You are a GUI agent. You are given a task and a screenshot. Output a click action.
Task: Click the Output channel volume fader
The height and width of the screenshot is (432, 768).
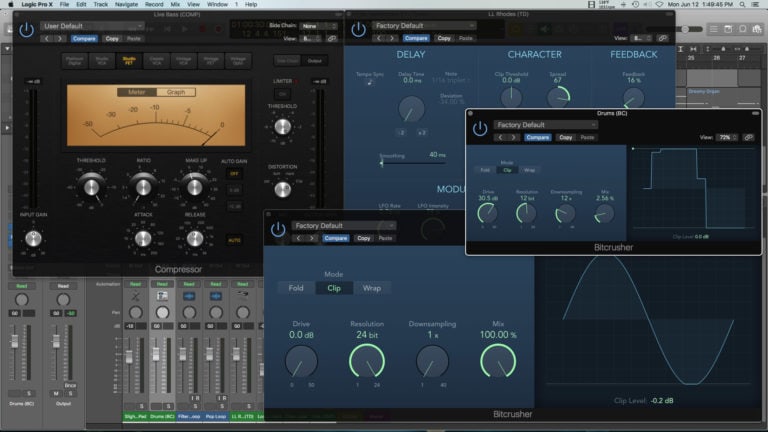56,342
